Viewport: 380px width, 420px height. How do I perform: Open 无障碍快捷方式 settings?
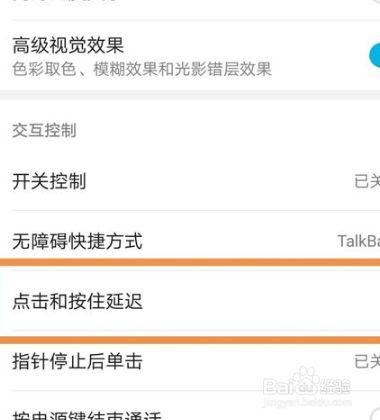coord(190,241)
